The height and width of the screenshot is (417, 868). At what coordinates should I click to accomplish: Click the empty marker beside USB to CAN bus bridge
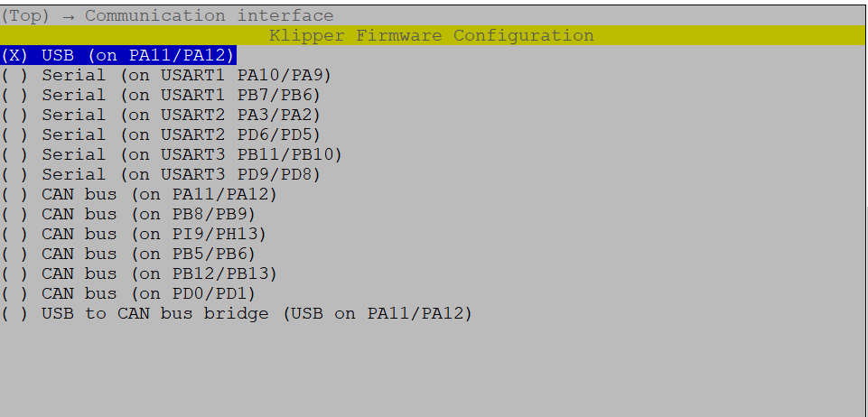pos(15,313)
